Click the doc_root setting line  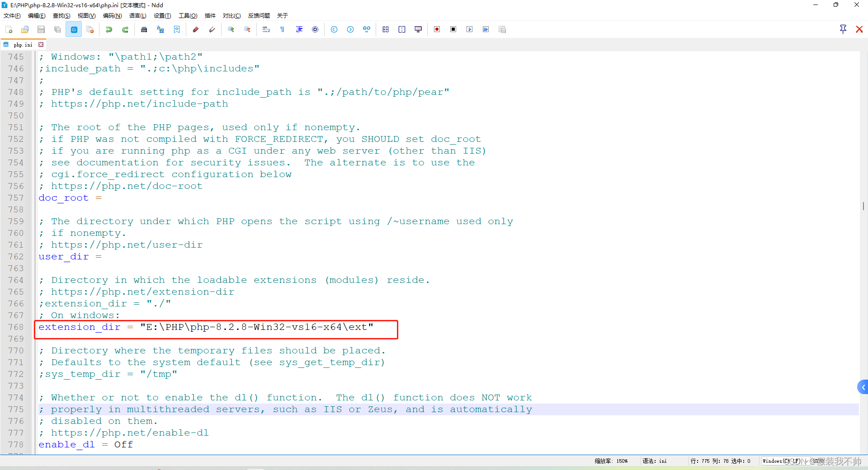pos(70,198)
